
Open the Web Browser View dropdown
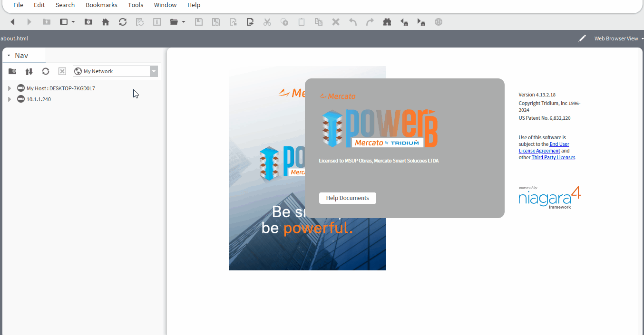618,38
